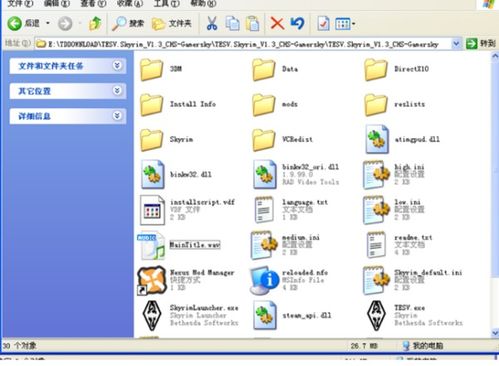Viewport: 499px width, 366px height.
Task: Select the binkw32.dll file
Action: click(176, 174)
